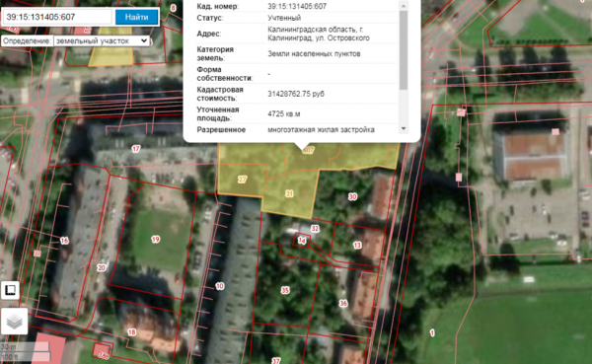Select parcel labeled 32 on map
The height and width of the screenshot is (364, 592).
[315, 229]
